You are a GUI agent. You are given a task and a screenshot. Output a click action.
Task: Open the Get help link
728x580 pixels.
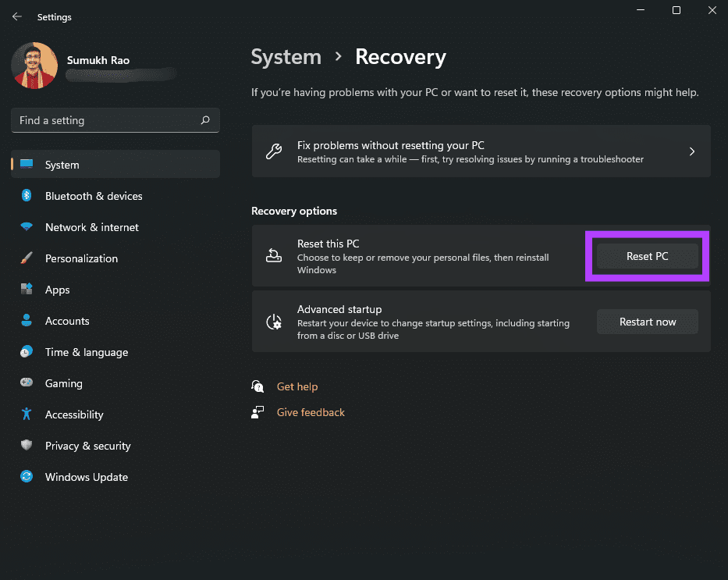tap(297, 386)
